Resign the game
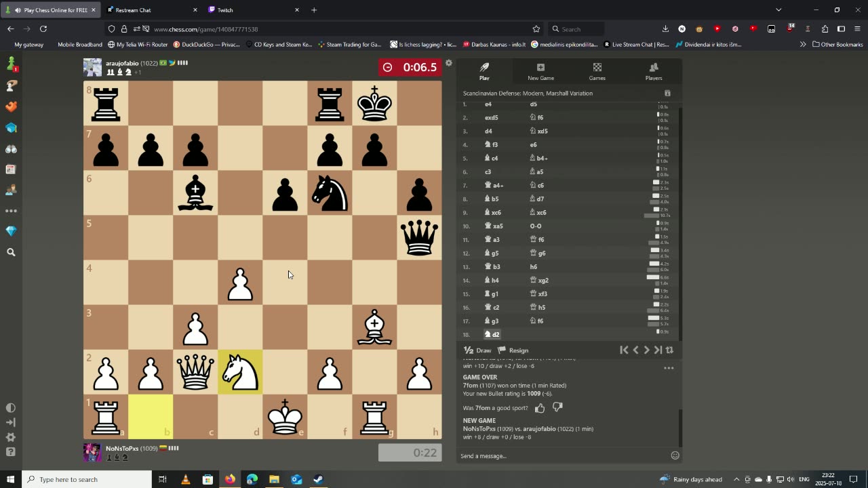Viewport: 868px width, 488px height. [x=513, y=350]
